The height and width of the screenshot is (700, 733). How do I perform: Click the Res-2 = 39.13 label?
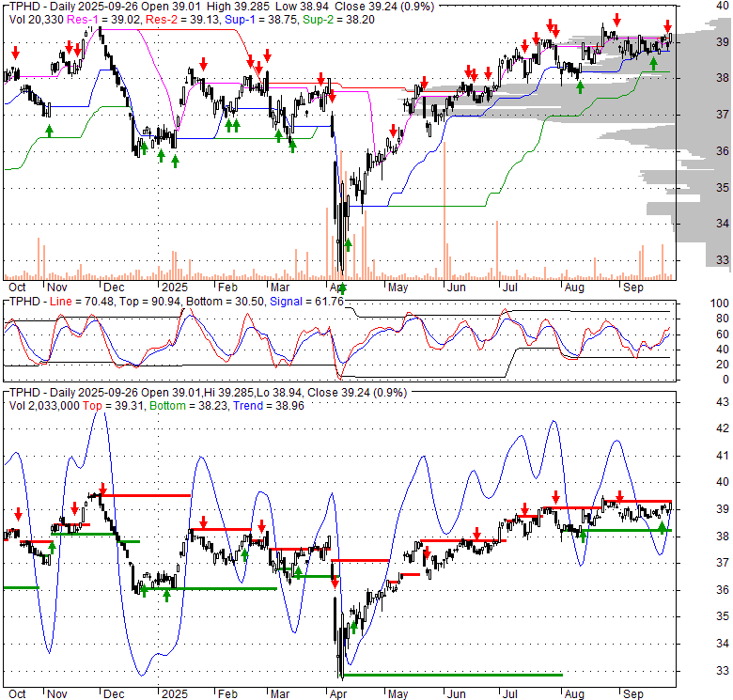tap(183, 20)
